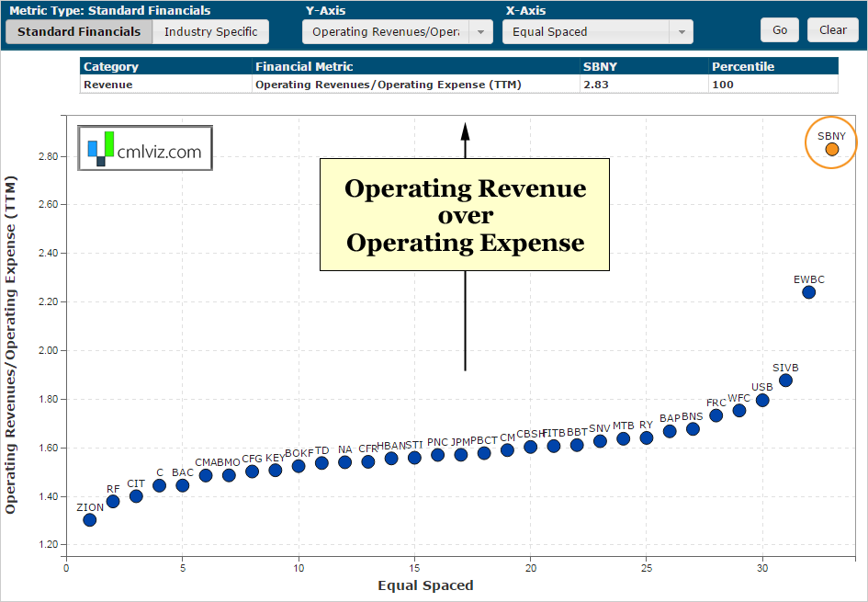Viewport: 868px width, 602px height.
Task: Select the JPM data point
Action: pos(460,455)
